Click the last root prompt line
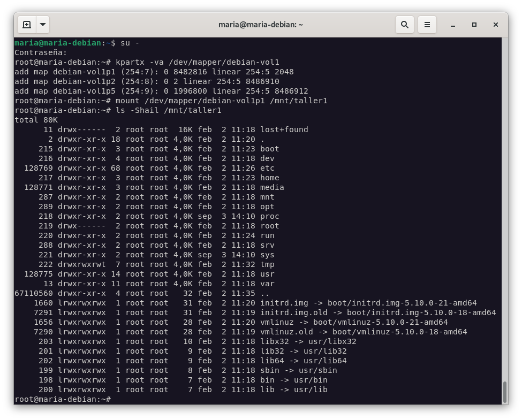This screenshot has width=522, height=420. point(63,399)
